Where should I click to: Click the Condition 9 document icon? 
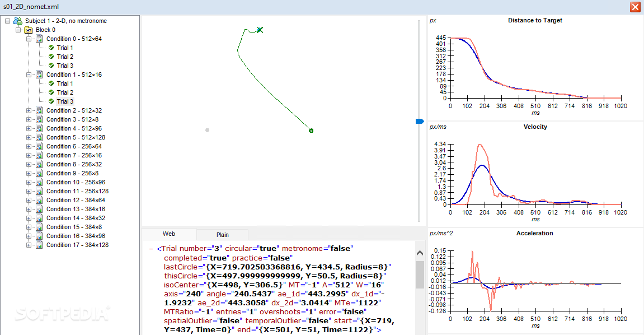pyautogui.click(x=39, y=173)
